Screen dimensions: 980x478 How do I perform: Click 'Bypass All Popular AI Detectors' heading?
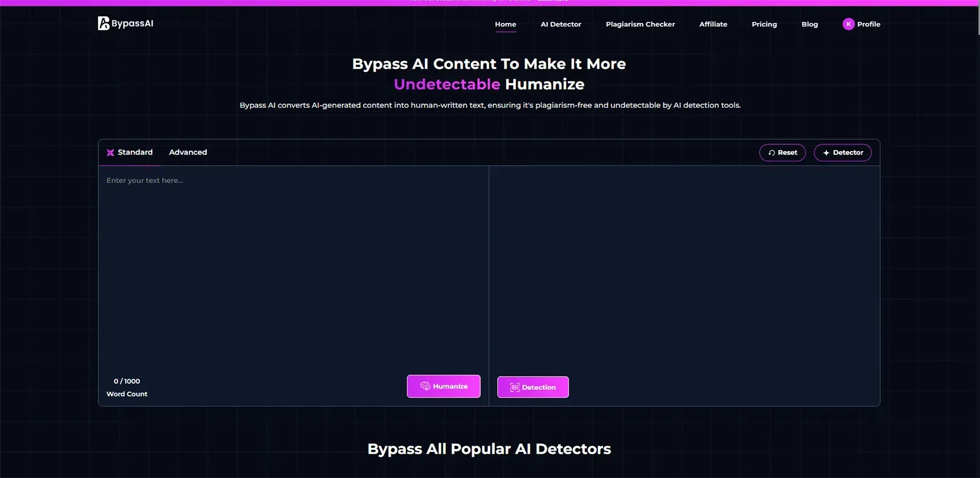(489, 449)
